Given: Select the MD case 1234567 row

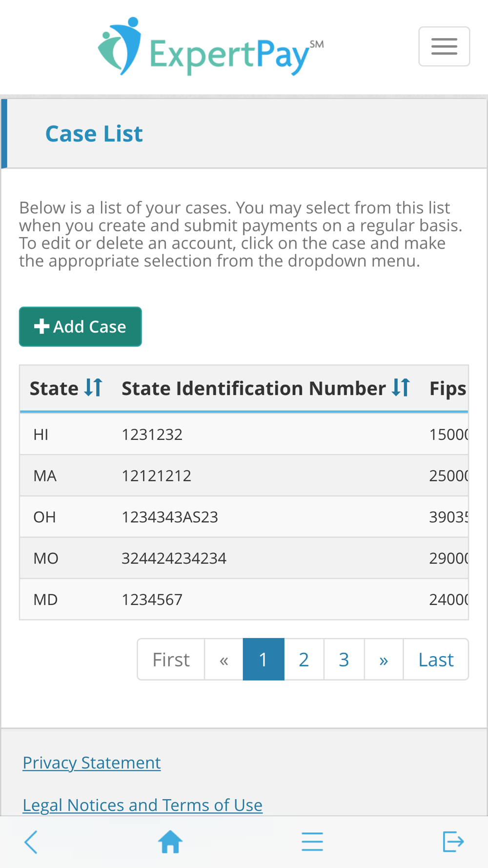Looking at the screenshot, I should click(244, 599).
